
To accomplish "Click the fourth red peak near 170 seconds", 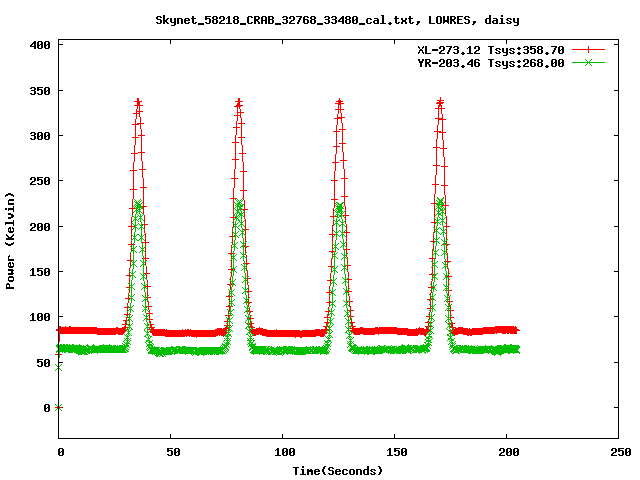I will coord(440,101).
